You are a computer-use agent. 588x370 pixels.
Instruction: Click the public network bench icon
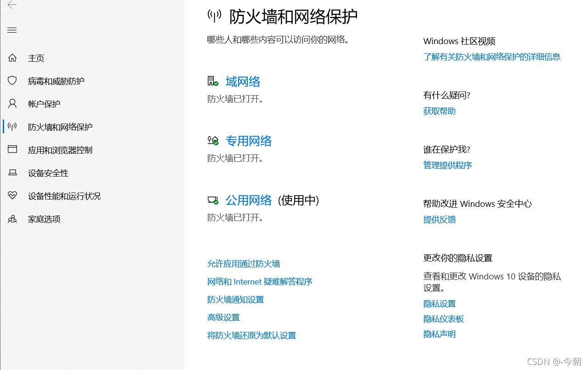coord(212,200)
